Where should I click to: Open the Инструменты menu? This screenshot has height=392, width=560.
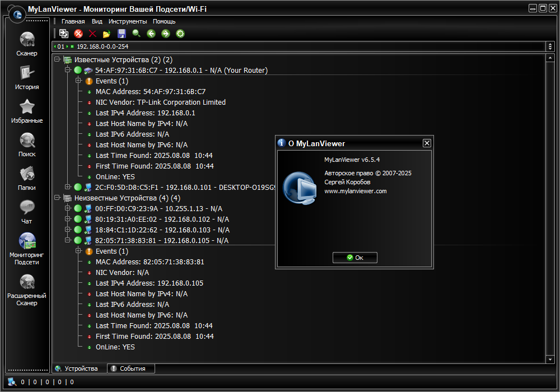pyautogui.click(x=128, y=21)
